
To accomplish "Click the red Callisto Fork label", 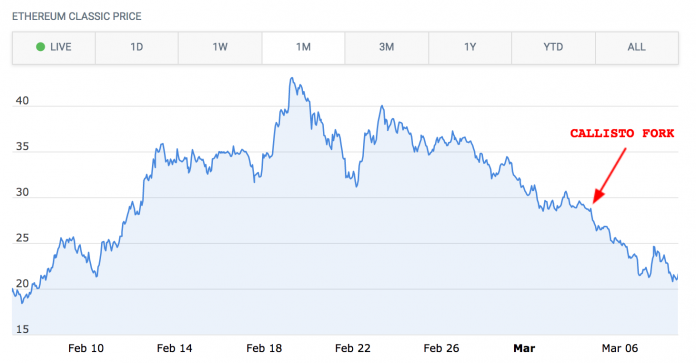I will (622, 133).
